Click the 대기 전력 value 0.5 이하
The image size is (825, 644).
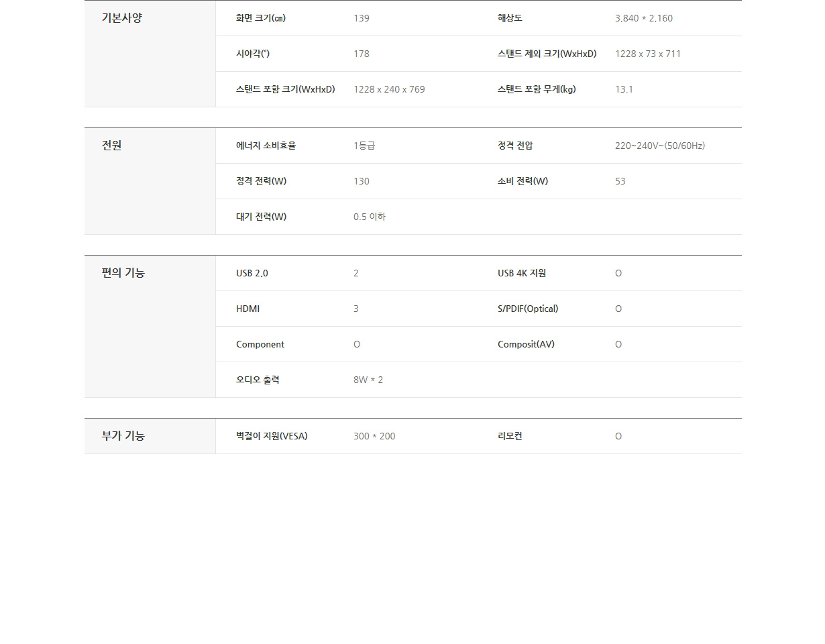coord(369,217)
